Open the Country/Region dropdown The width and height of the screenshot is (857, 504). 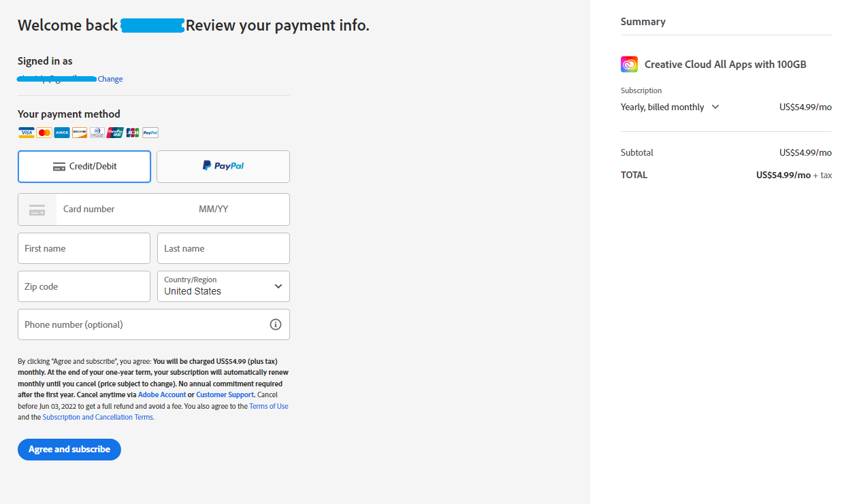point(223,286)
